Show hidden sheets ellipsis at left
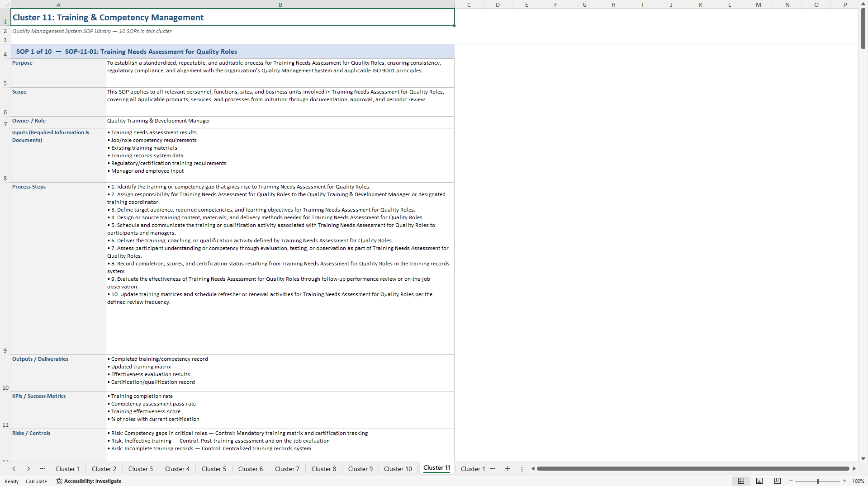 coord(43,469)
